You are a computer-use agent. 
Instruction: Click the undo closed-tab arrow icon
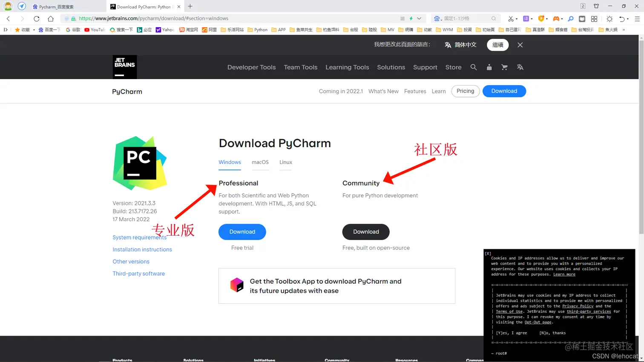point(622,18)
